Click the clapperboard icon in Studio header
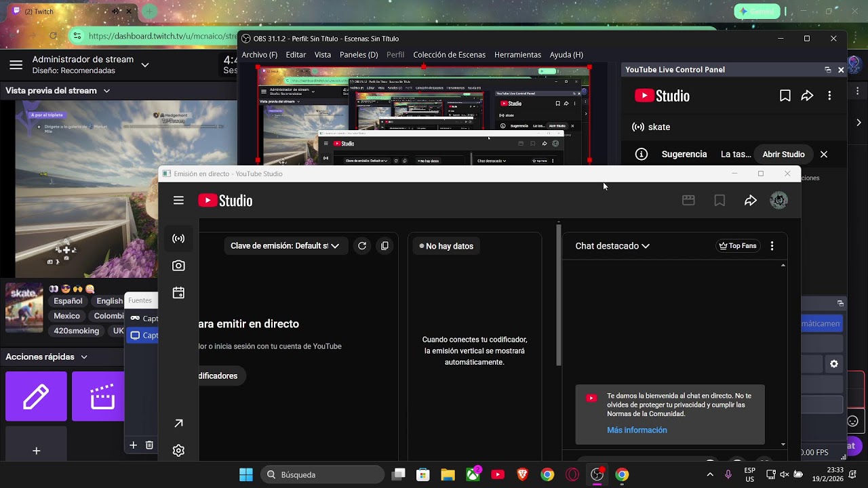868x488 pixels. [x=688, y=201]
